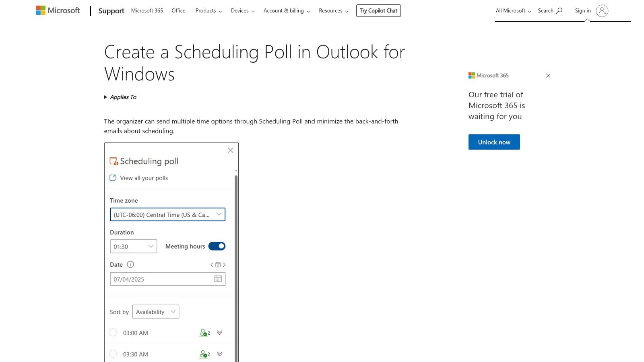
Task: Open the Time zone dropdown
Action: (x=167, y=214)
